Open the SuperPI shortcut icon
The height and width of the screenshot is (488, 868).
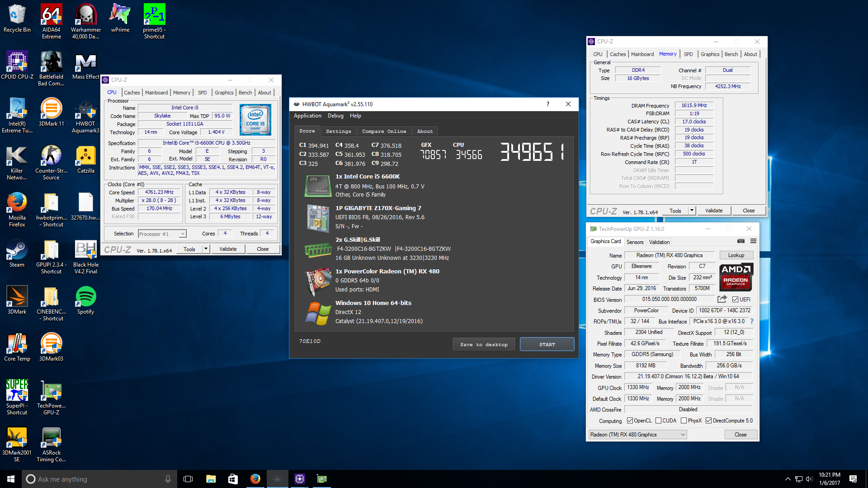coord(17,397)
